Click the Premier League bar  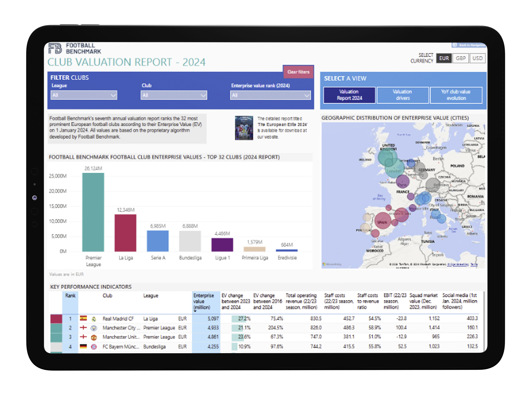[x=93, y=212]
